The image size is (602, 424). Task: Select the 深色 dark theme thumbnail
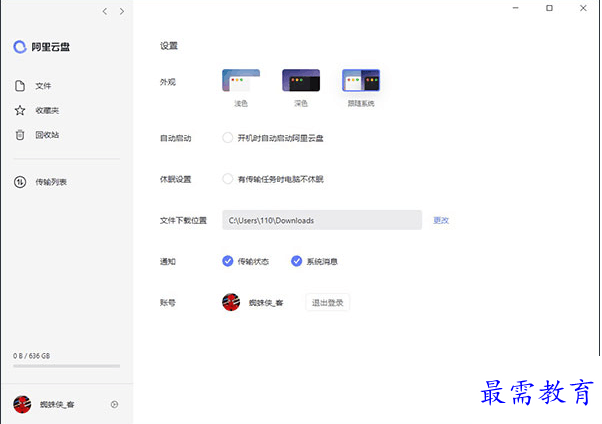301,80
